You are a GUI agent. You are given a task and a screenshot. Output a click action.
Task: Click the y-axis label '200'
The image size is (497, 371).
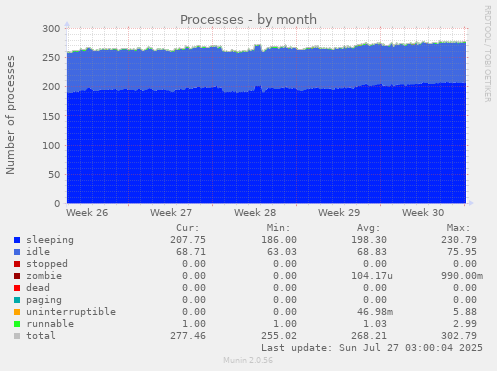51,87
